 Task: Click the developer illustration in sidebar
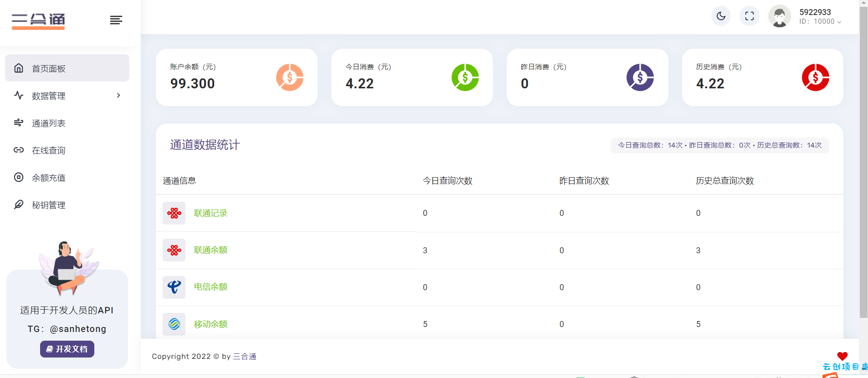point(68,269)
